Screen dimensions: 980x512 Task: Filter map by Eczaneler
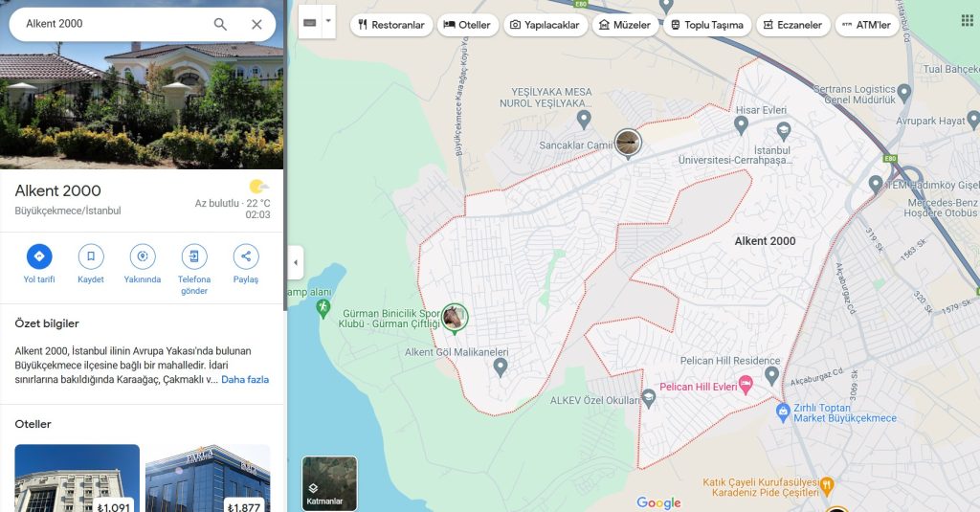[793, 25]
